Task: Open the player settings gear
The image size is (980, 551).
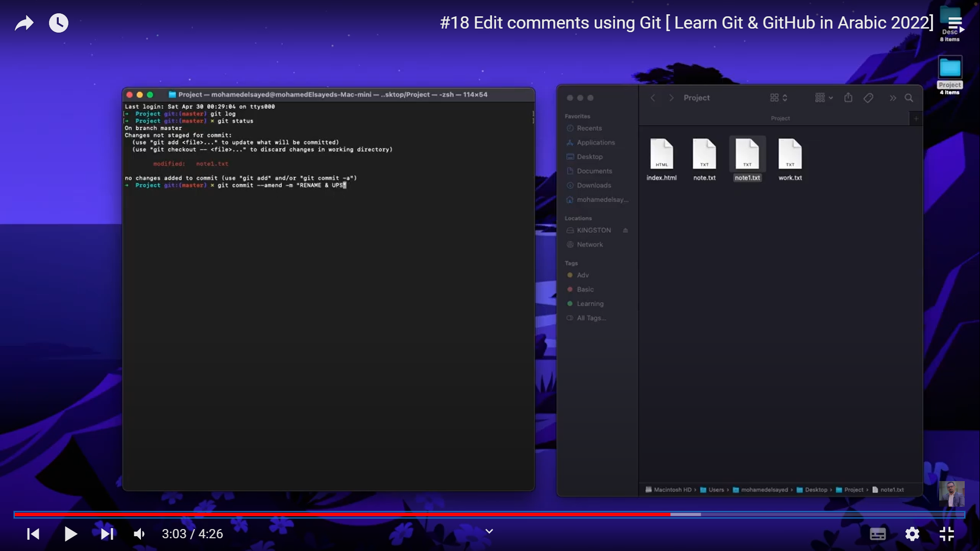Action: pos(912,534)
